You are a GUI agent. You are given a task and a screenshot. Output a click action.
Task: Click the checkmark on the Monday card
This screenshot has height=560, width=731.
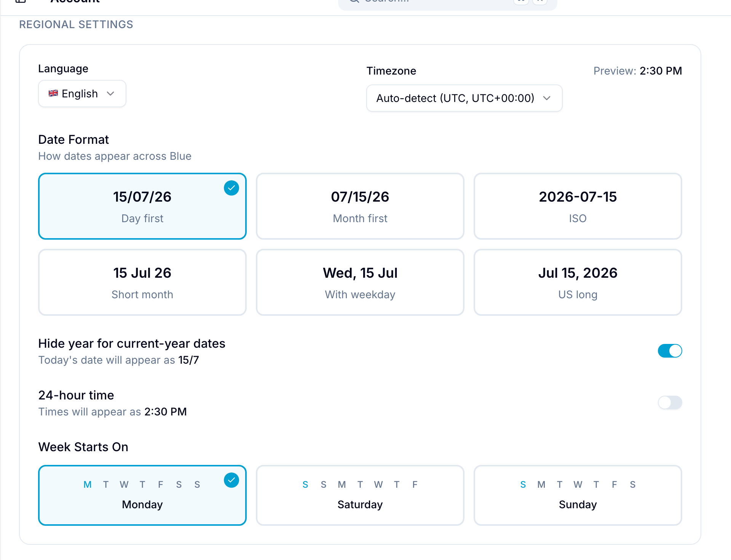(x=231, y=480)
